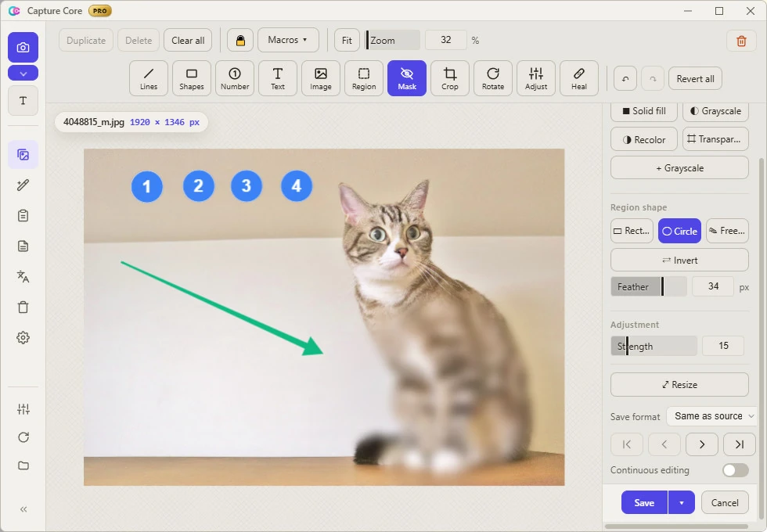Choose Transpar... mask type

(x=715, y=139)
